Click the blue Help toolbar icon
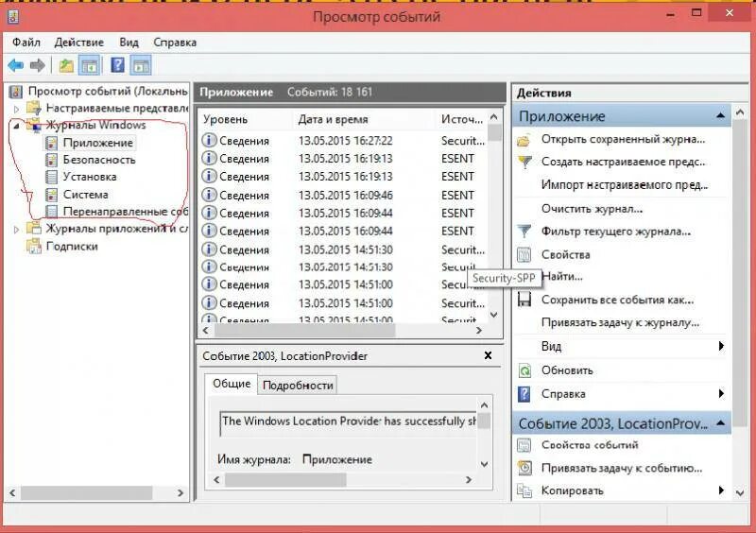This screenshot has height=533, width=756. [117, 65]
